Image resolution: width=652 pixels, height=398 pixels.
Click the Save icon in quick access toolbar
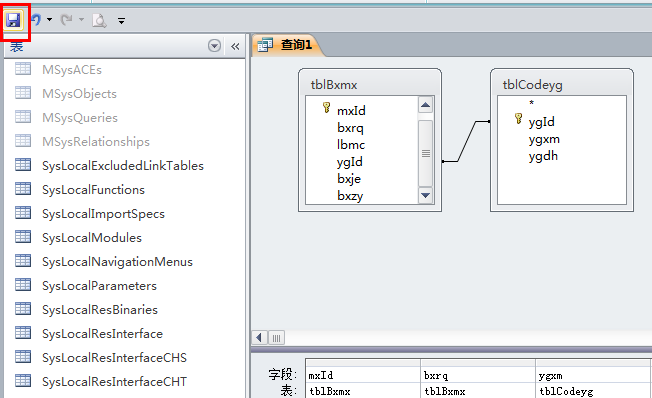pyautogui.click(x=14, y=20)
